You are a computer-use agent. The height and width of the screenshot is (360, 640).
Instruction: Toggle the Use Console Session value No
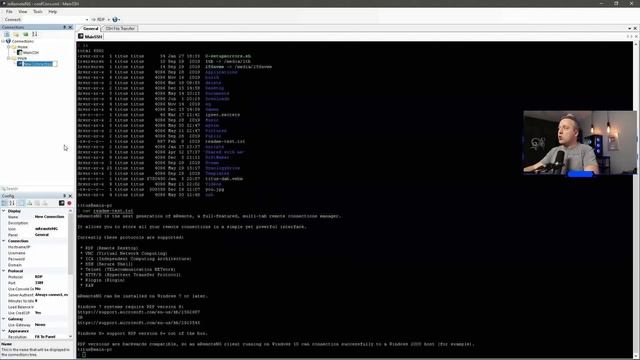[x=38, y=289]
